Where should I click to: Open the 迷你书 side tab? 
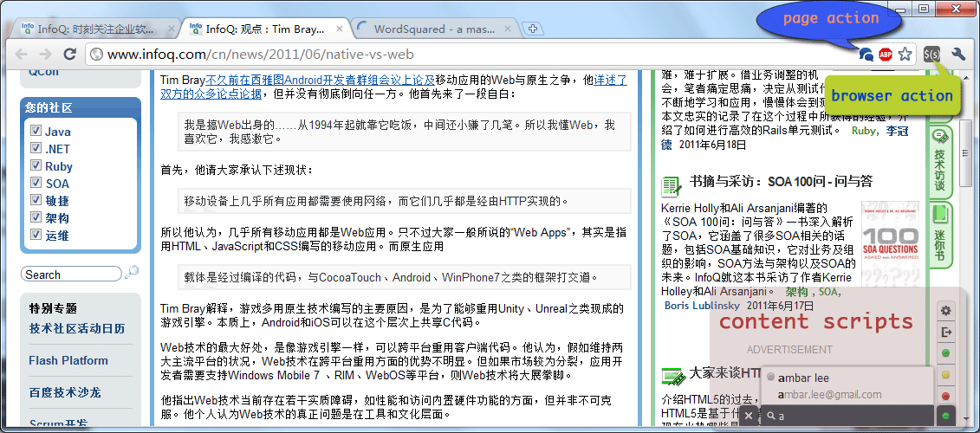pyautogui.click(x=940, y=233)
